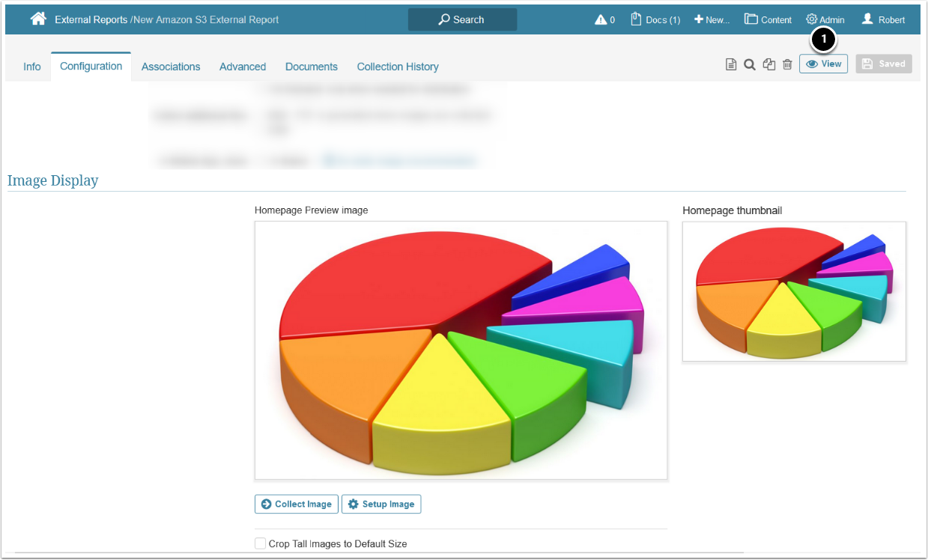The width and height of the screenshot is (928, 560).
Task: Click the Image Display section heading
Action: pos(53,180)
